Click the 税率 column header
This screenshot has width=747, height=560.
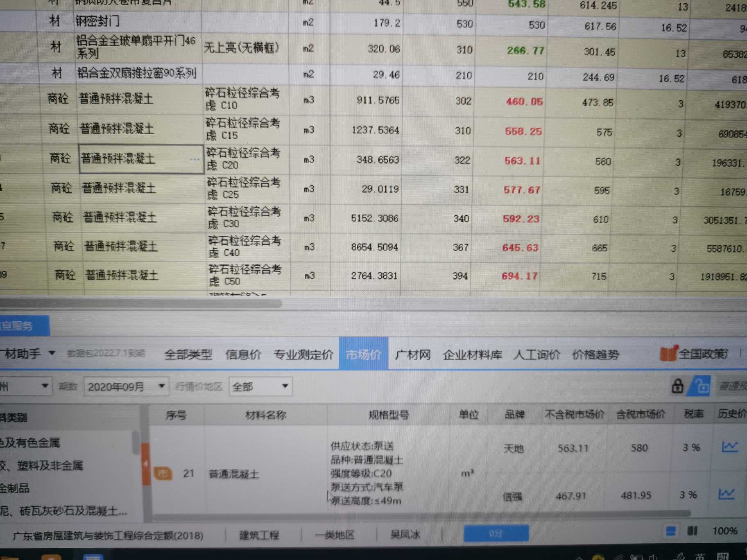(693, 413)
